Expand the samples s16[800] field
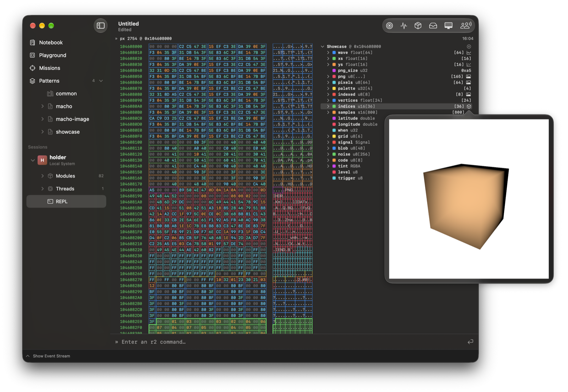This screenshot has height=392, width=568. [328, 112]
